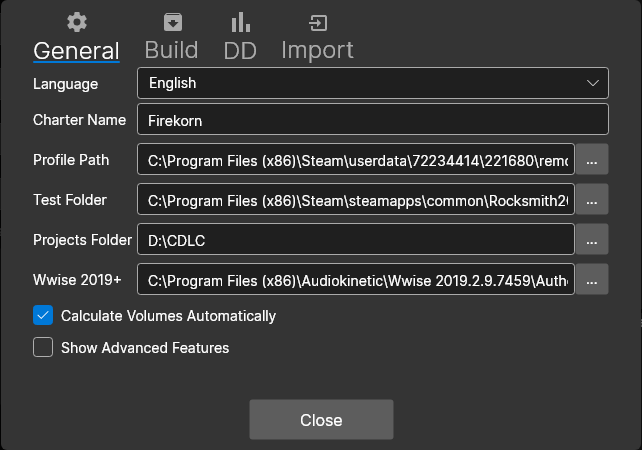Expand language list via chevron arrow
This screenshot has height=450, width=642.
tap(590, 83)
